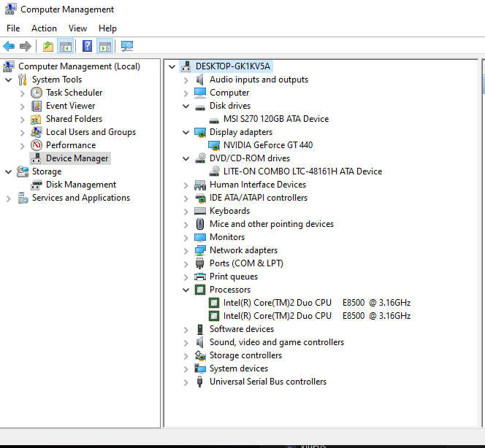This screenshot has width=485, height=448.
Task: Select the Print queues label
Action: pos(234,277)
